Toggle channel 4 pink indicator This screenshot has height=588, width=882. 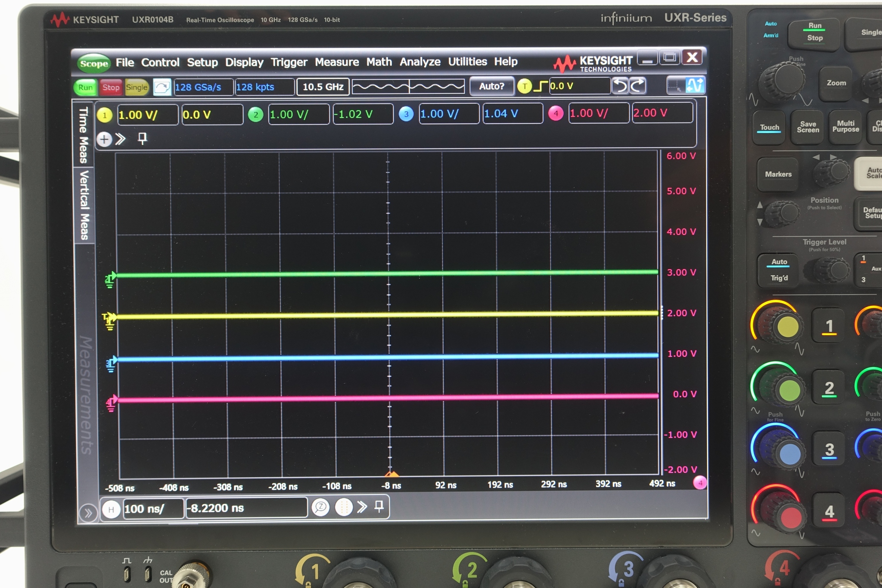click(556, 113)
